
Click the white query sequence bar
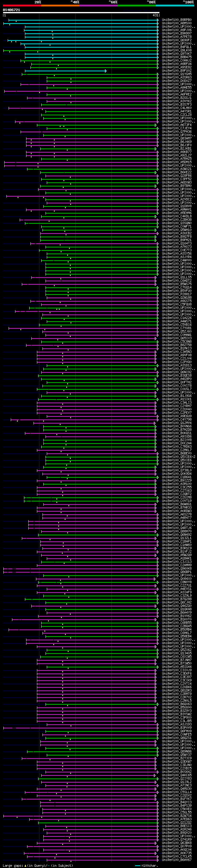click(81, 13)
